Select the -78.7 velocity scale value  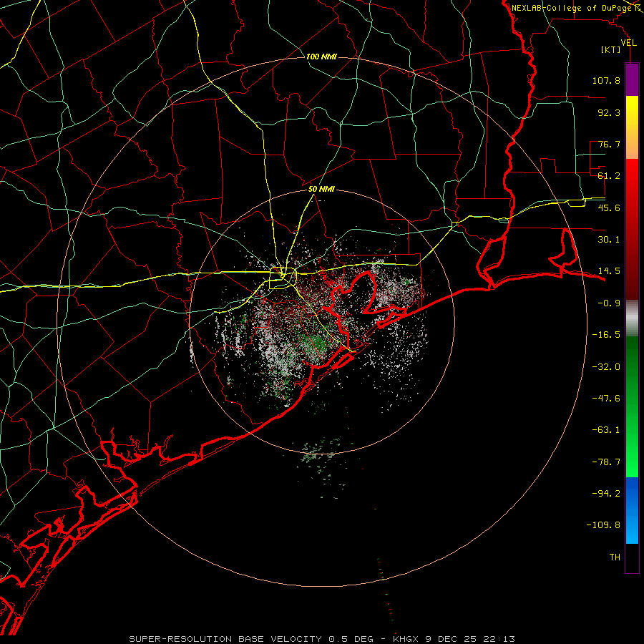pyautogui.click(x=606, y=462)
